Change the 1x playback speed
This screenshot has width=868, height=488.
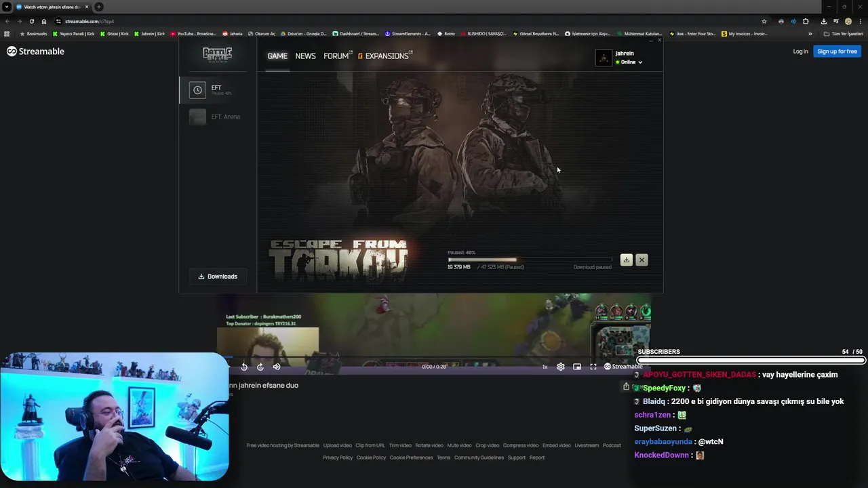point(545,367)
